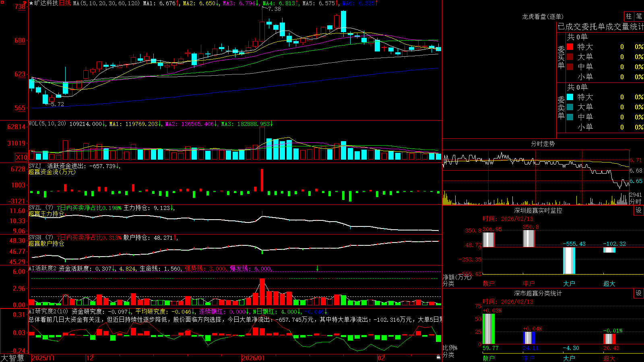The width and height of the screenshot is (644, 362).
Task: Select the 笔 tick-mode button
Action: [639, 16]
